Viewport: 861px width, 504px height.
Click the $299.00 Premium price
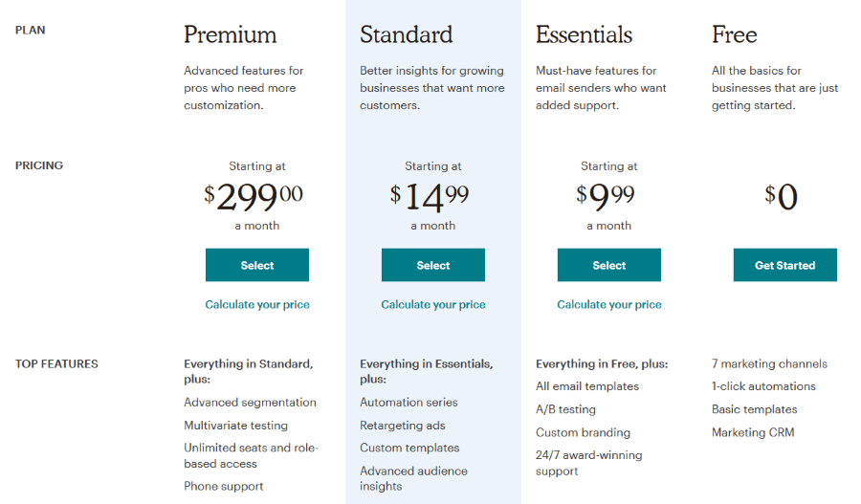click(254, 197)
